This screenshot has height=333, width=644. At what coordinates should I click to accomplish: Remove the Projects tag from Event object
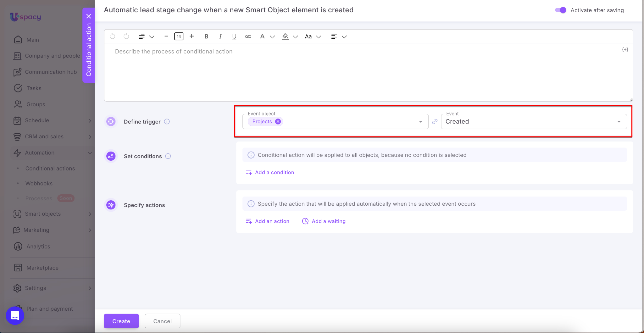pyautogui.click(x=278, y=122)
